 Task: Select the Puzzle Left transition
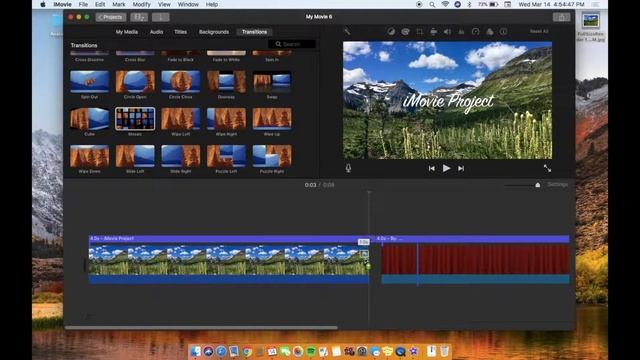pos(226,156)
